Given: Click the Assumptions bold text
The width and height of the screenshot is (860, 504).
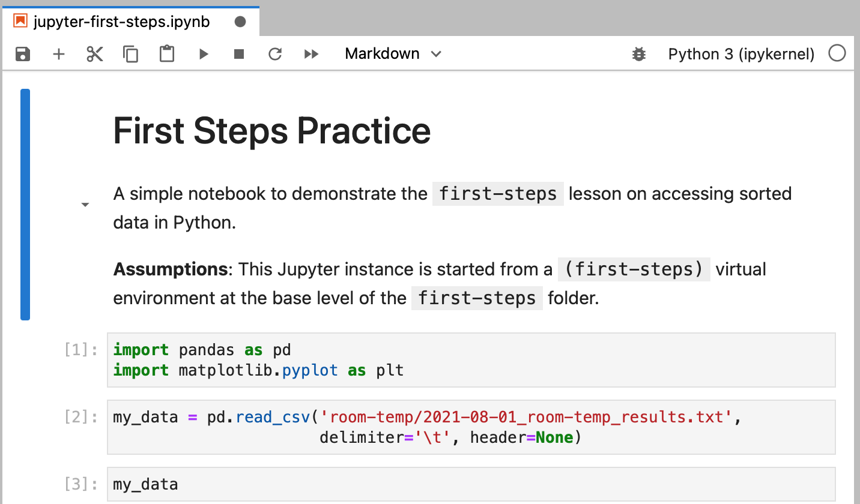Looking at the screenshot, I should click(x=171, y=269).
